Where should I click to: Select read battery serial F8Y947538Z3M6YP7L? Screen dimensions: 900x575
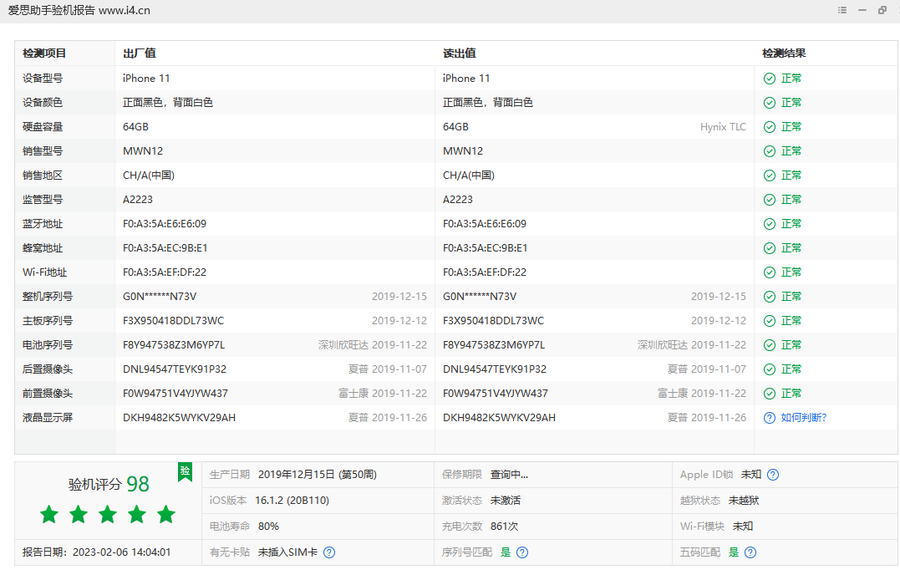494,345
